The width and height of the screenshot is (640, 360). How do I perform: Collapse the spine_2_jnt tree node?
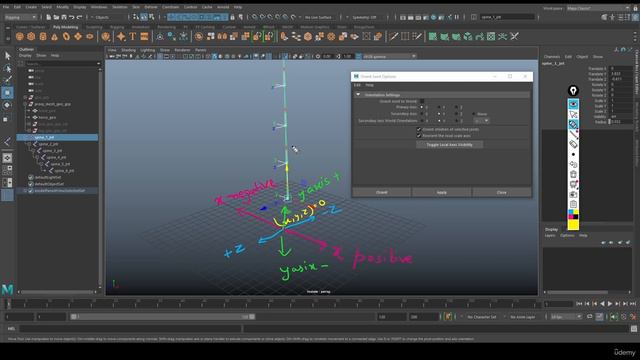28,144
